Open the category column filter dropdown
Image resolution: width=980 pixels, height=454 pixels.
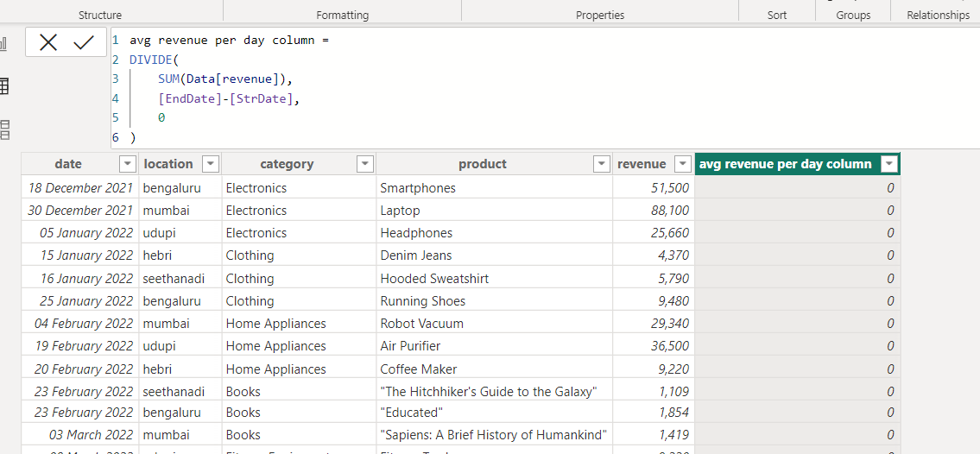click(x=365, y=164)
